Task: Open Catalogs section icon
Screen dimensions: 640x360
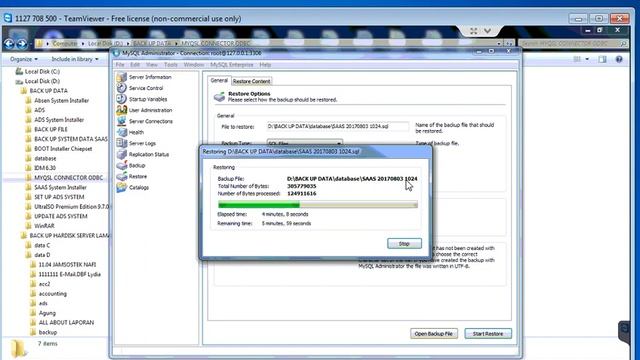Action: (x=122, y=187)
